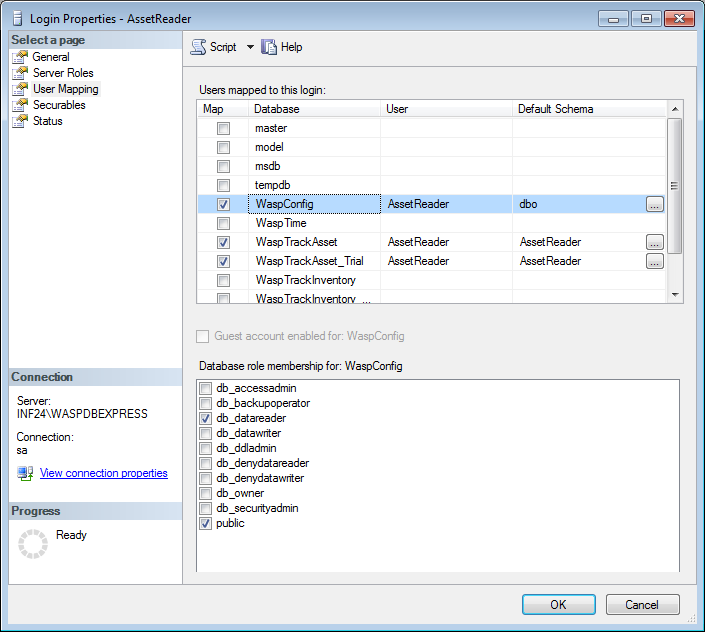Select the User Mapping page
This screenshot has width=705, height=632.
[x=66, y=89]
